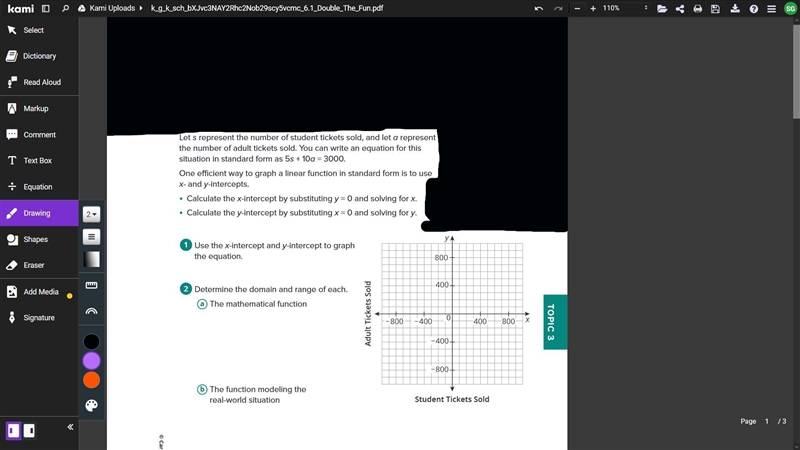This screenshot has height=450, width=800.
Task: Select the Drawing tool
Action: point(39,213)
